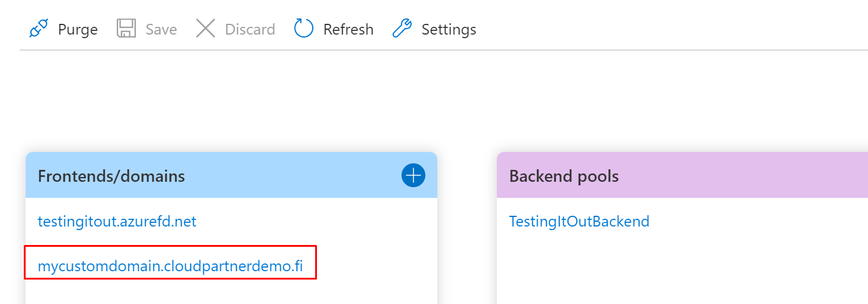Click the Discard X icon
The width and height of the screenshot is (868, 304).
pyautogui.click(x=206, y=29)
